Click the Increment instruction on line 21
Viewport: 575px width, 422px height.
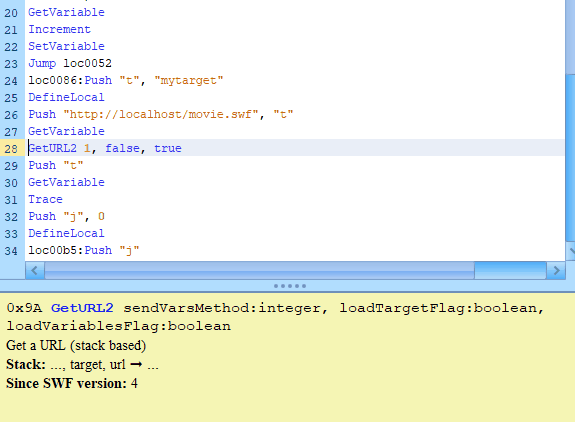[x=59, y=29]
